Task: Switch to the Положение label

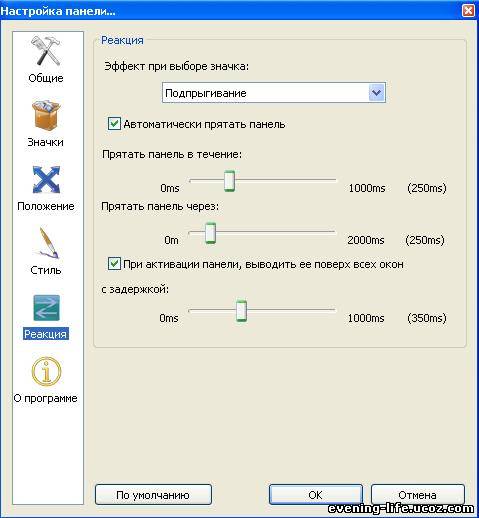Action: tap(46, 206)
